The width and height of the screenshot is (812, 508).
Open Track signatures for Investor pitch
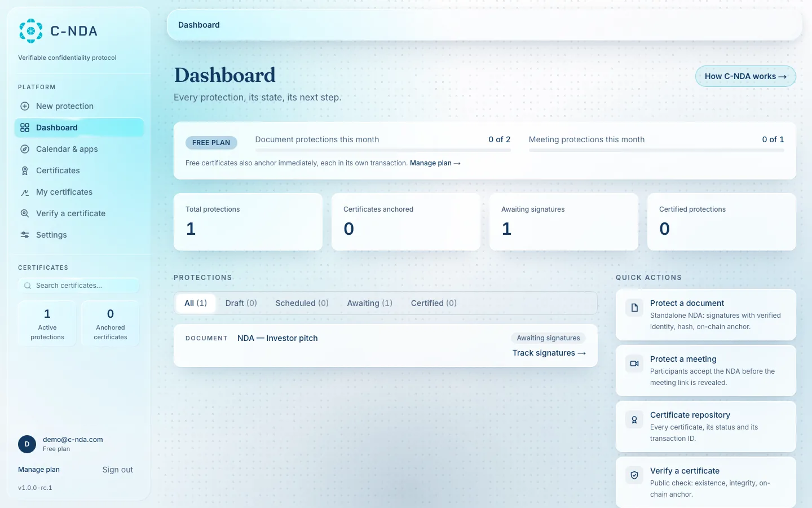[x=549, y=353]
